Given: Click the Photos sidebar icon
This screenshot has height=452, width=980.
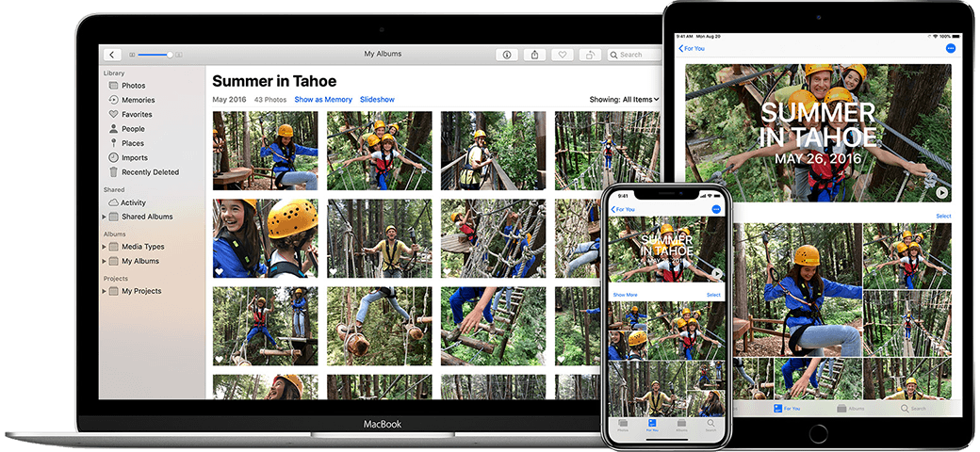Looking at the screenshot, I should [113, 86].
